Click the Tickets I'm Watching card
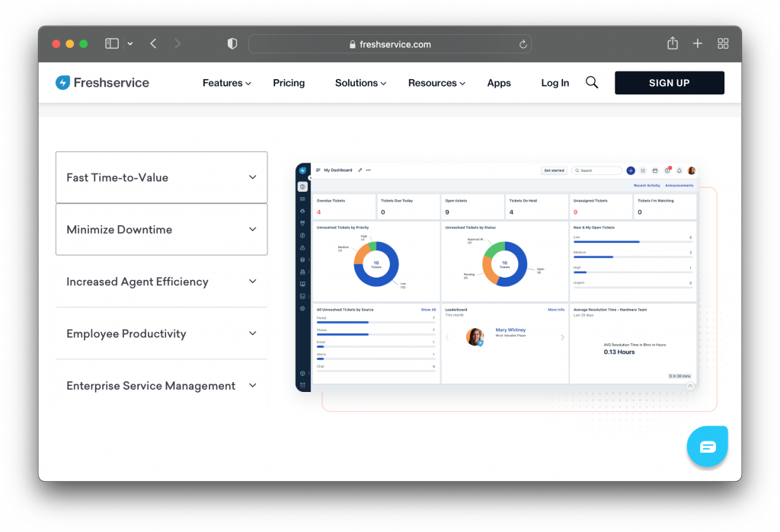 tap(664, 207)
